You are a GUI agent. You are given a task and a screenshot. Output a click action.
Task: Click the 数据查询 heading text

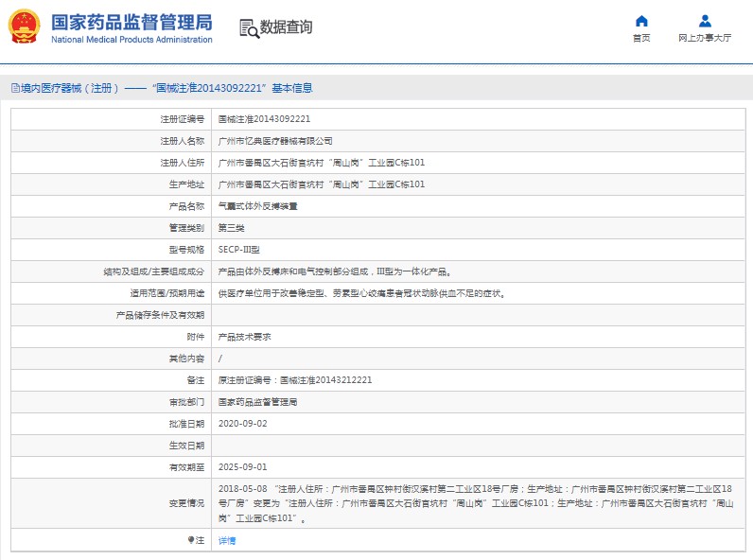[287, 26]
